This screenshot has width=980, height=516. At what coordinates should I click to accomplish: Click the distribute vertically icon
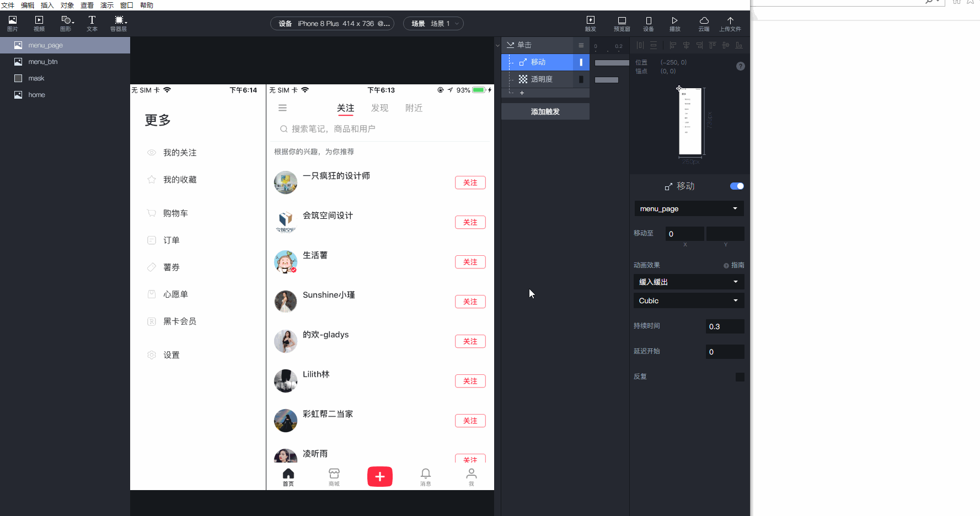pyautogui.click(x=654, y=45)
